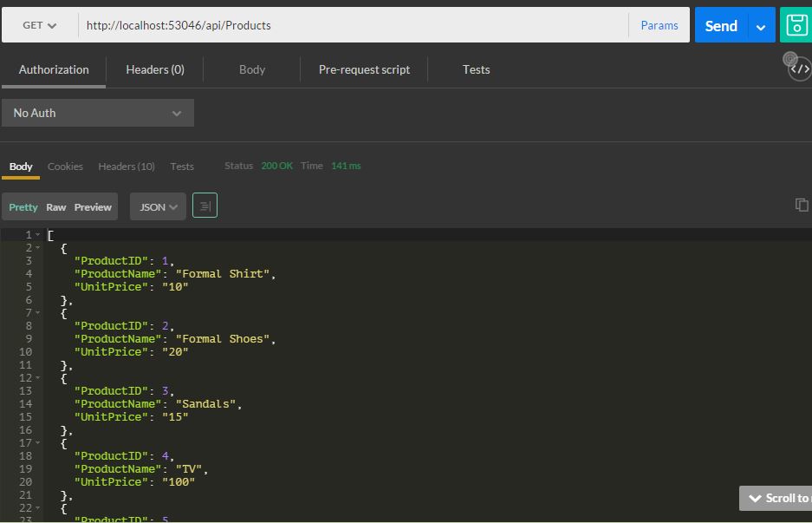This screenshot has height=523, width=812.
Task: Click the request URL input field
Action: point(347,25)
